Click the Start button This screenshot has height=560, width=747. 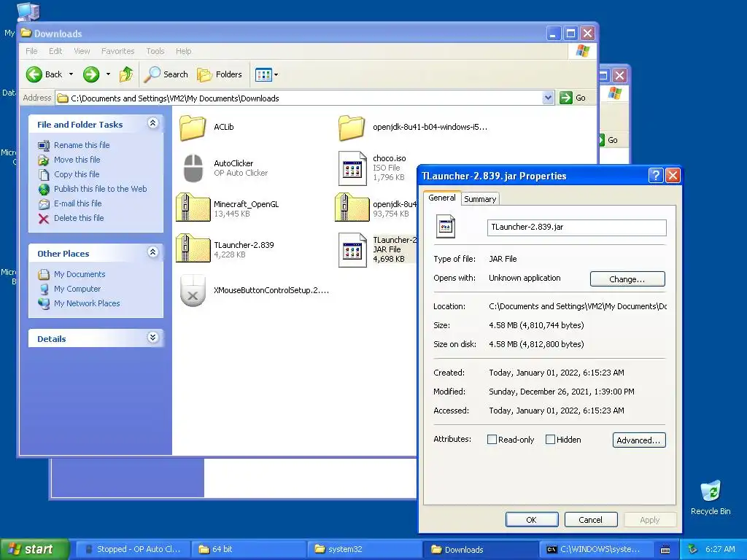tap(34, 549)
